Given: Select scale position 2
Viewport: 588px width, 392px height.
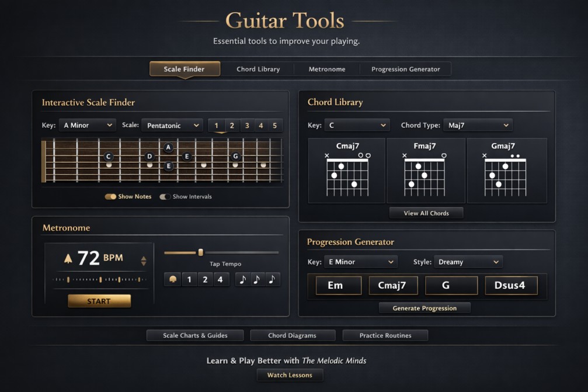Looking at the screenshot, I should tap(232, 125).
